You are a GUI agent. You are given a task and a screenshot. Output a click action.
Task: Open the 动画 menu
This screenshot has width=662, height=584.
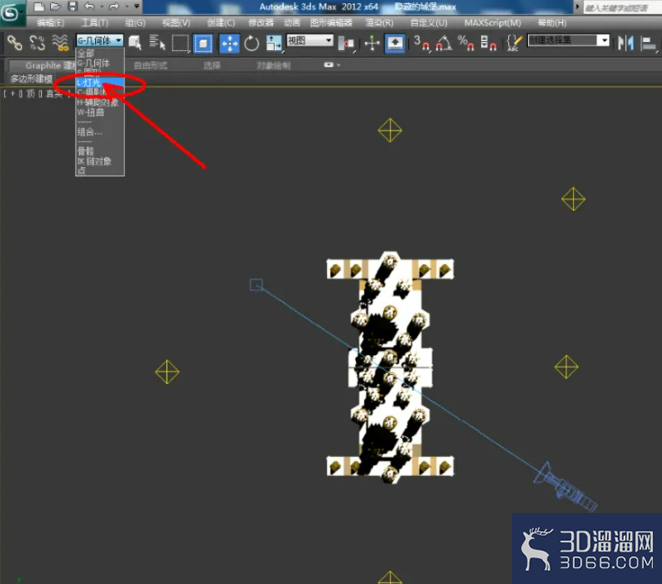click(x=292, y=23)
